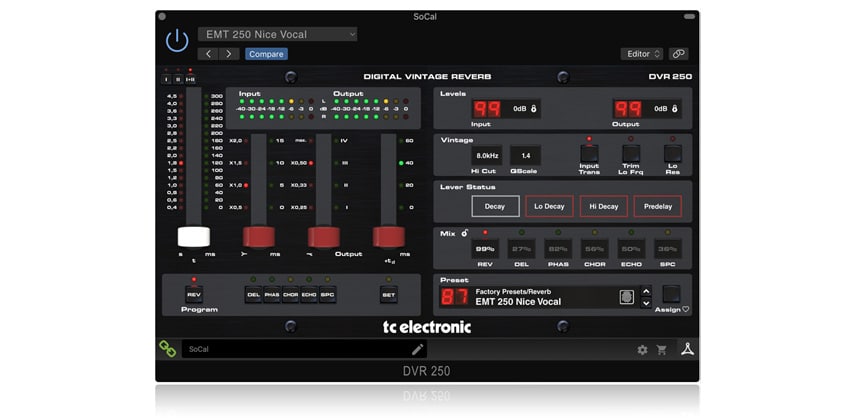
Task: Toggle the plugin power bypass icon
Action: (x=177, y=40)
